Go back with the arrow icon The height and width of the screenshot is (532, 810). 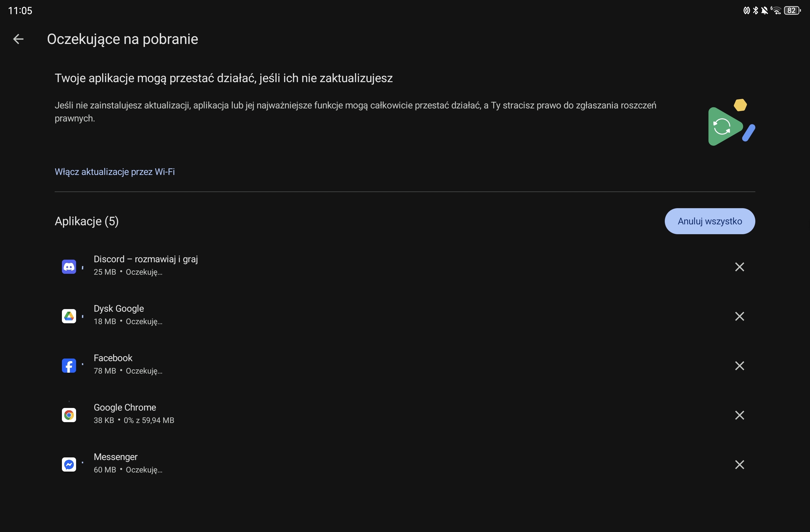click(x=19, y=39)
